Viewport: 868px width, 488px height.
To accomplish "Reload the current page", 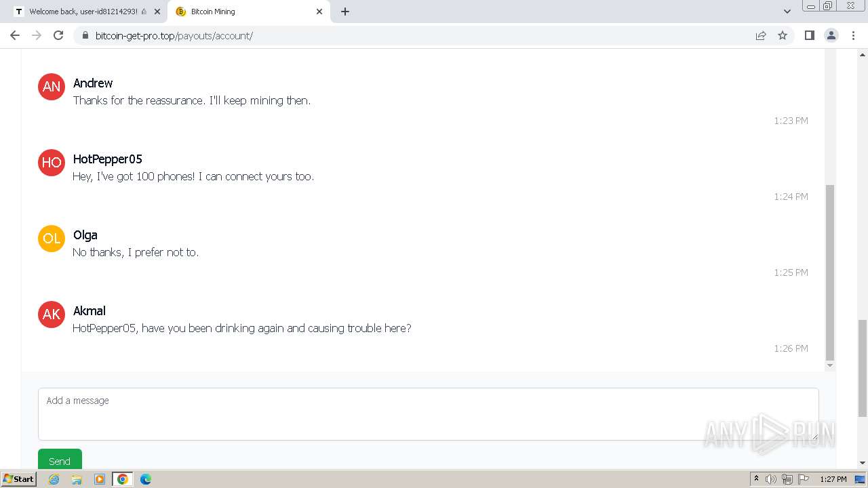I will coord(58,35).
